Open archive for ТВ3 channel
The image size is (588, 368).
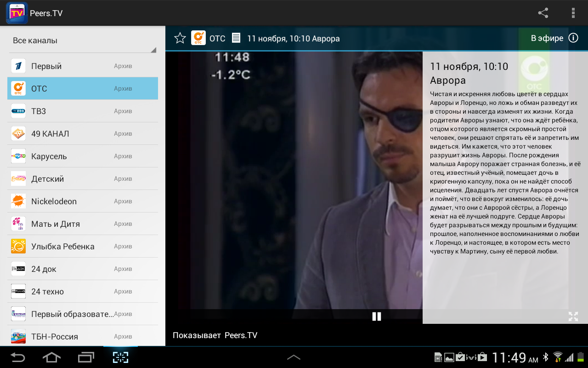pos(123,111)
